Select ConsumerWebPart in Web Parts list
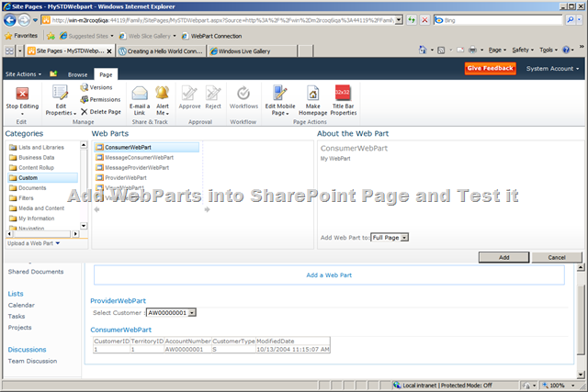This screenshot has width=588, height=392. pos(147,147)
